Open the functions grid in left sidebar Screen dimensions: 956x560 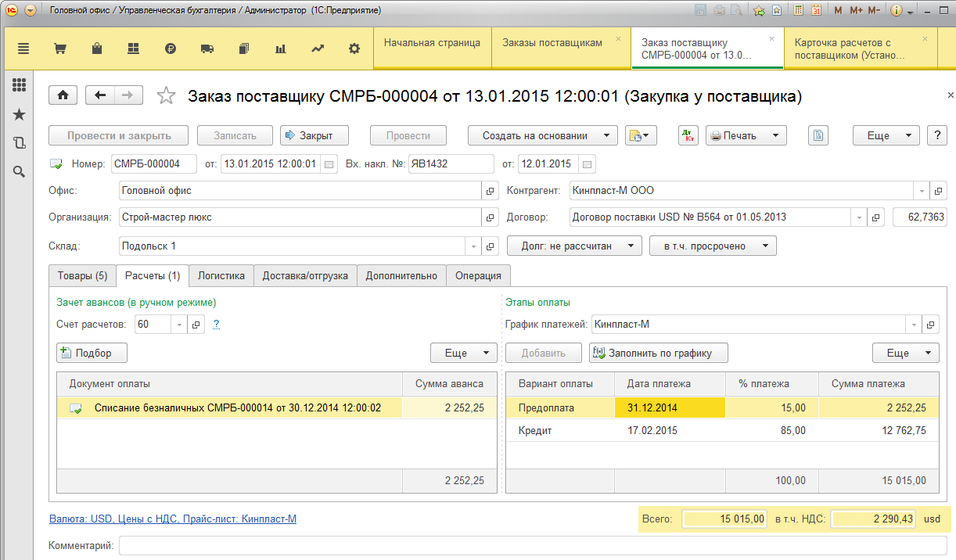20,85
